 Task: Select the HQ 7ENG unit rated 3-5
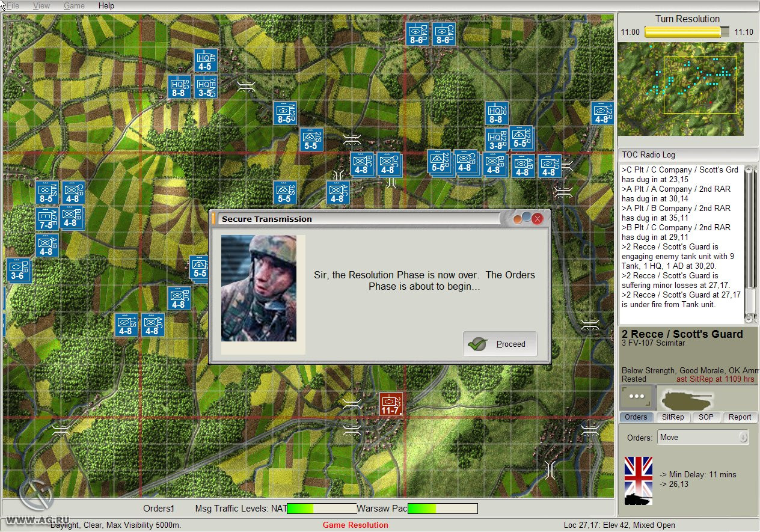[205, 87]
